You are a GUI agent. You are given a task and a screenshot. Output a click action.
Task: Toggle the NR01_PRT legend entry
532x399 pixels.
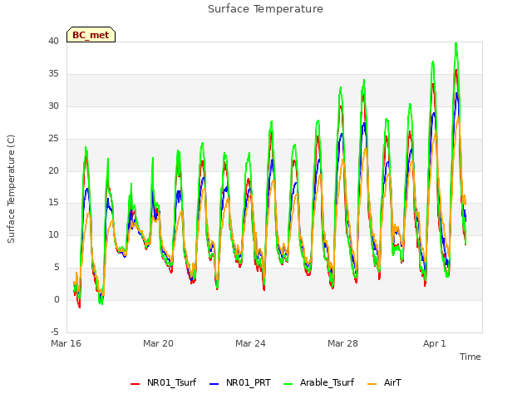click(240, 382)
